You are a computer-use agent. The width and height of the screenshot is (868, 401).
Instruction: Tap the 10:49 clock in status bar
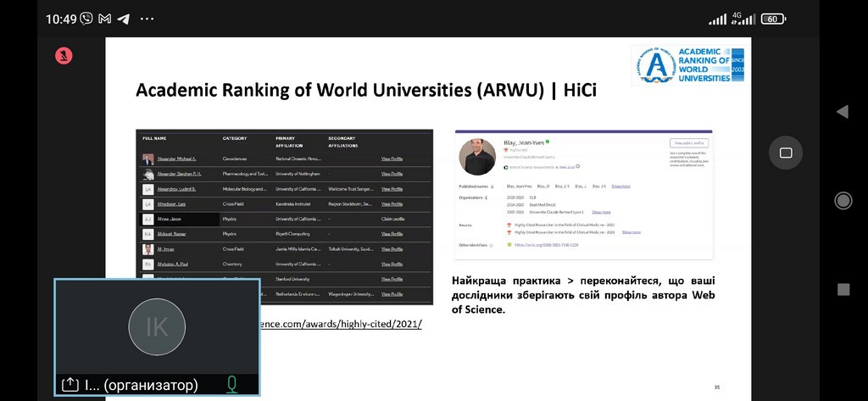[61, 19]
